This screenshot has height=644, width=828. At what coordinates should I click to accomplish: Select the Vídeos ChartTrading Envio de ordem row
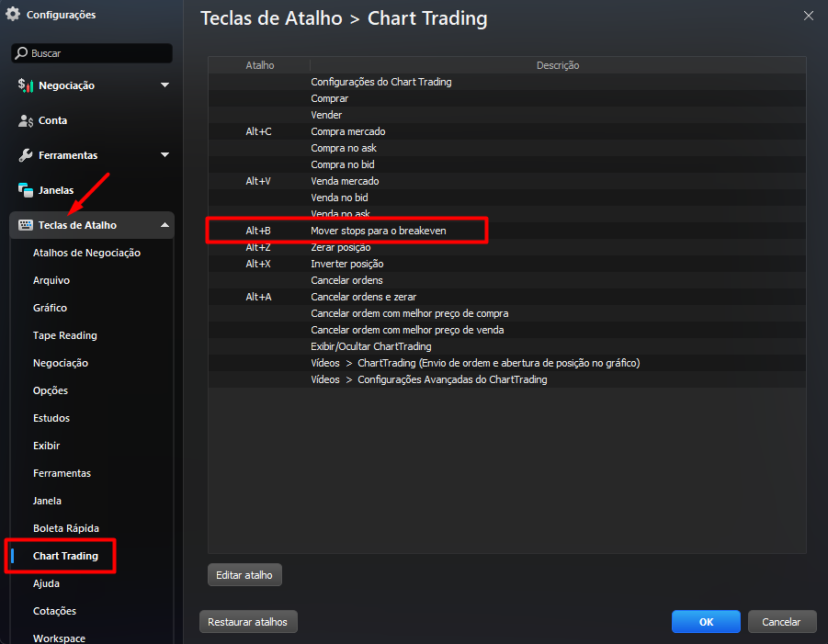[507, 363]
